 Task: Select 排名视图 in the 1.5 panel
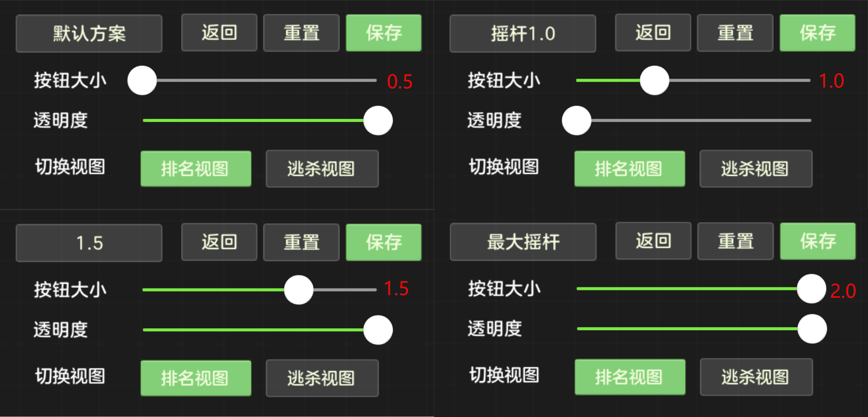coord(196,378)
